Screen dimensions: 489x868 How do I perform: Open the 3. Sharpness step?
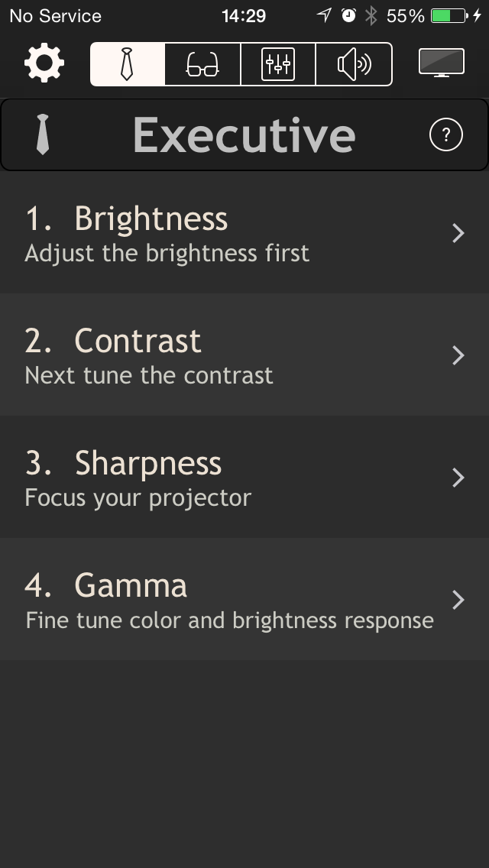click(x=244, y=478)
